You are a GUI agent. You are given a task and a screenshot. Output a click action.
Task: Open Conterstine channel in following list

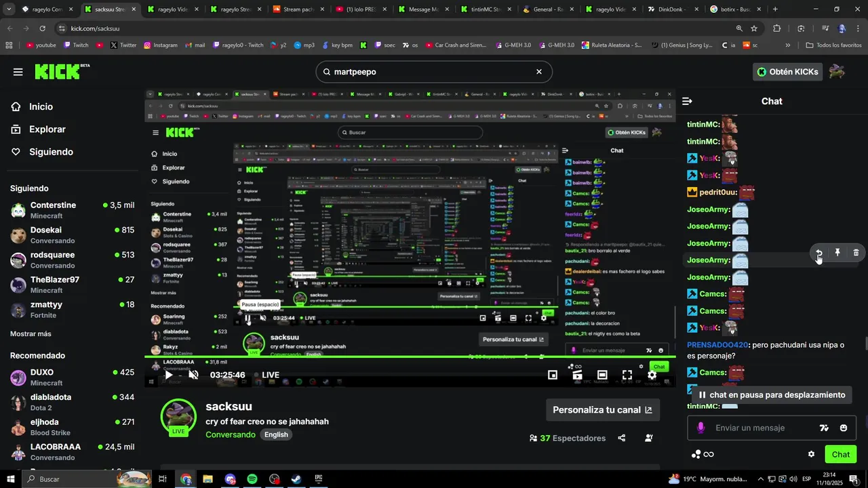(x=72, y=210)
